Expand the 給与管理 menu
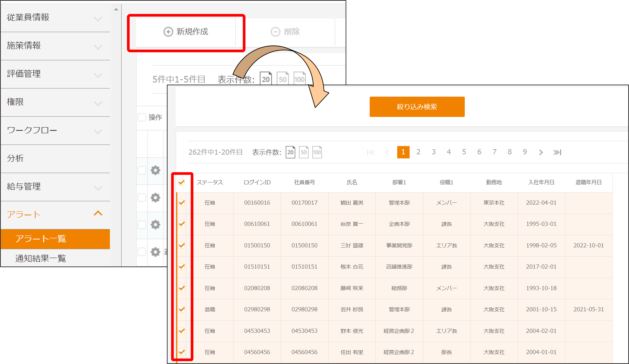 (x=55, y=187)
